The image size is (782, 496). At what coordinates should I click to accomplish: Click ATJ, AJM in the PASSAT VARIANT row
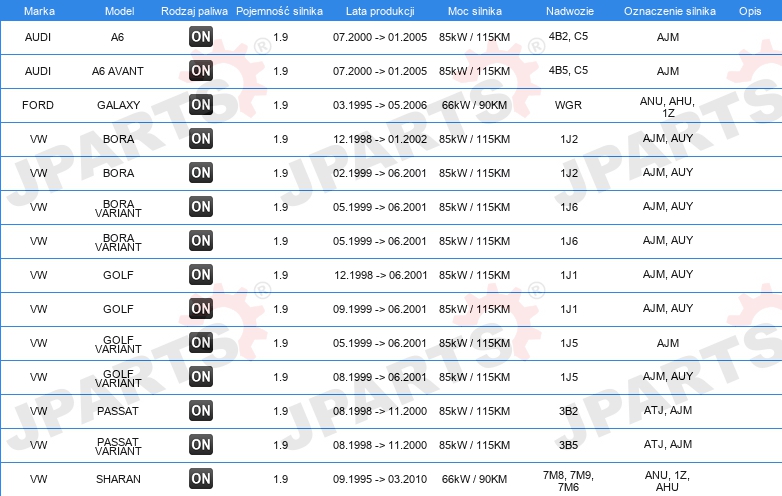668,444
